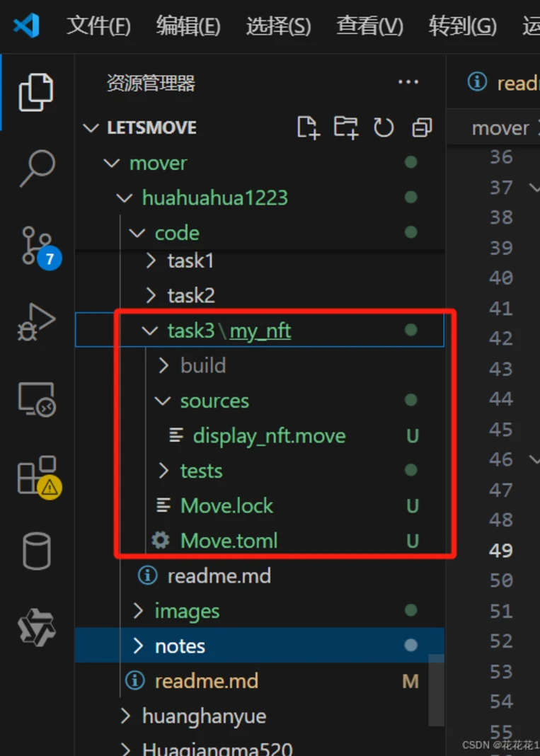Open the Explorer view in activity bar
The image size is (540, 756).
35,92
